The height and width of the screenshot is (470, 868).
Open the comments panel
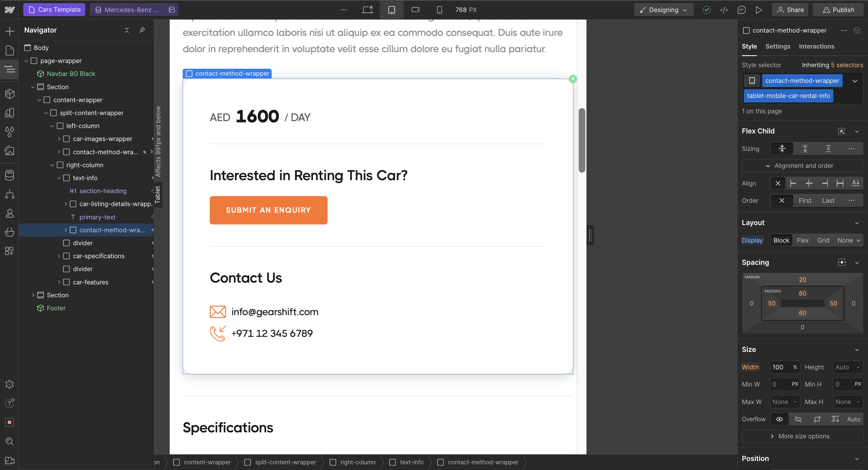(742, 10)
